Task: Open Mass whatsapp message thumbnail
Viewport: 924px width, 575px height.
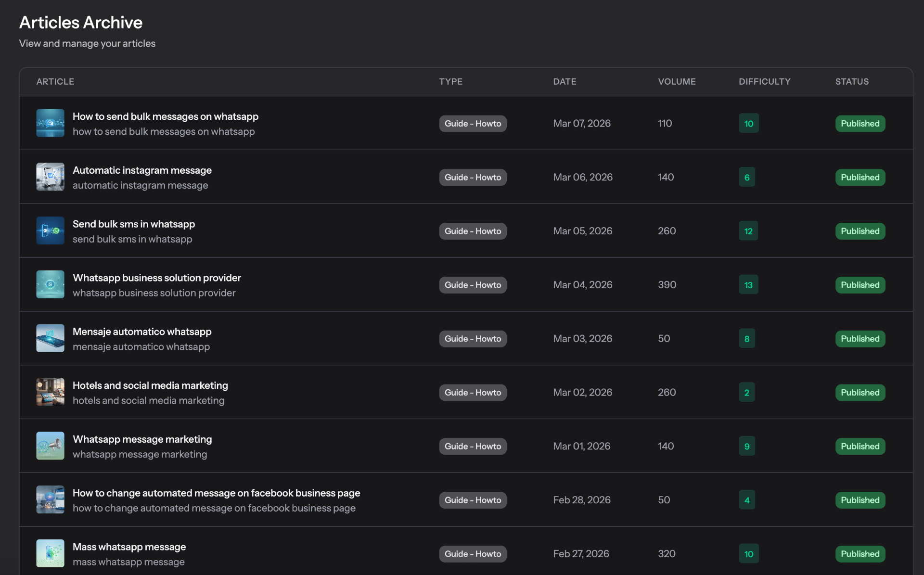Action: click(50, 554)
